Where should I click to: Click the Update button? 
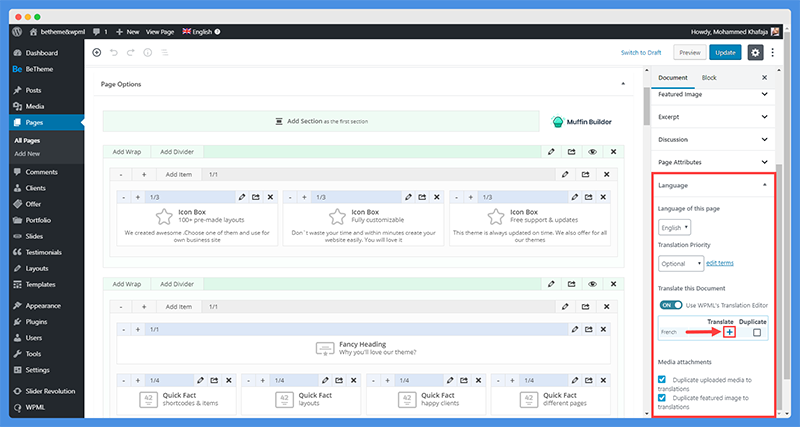click(x=725, y=53)
